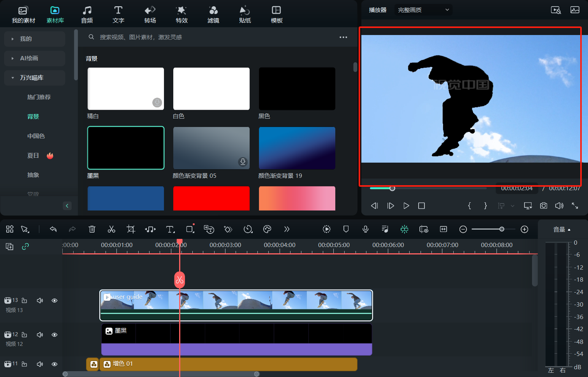This screenshot has width=588, height=377.
Task: Delete the clip with the trash icon
Action: (92, 229)
